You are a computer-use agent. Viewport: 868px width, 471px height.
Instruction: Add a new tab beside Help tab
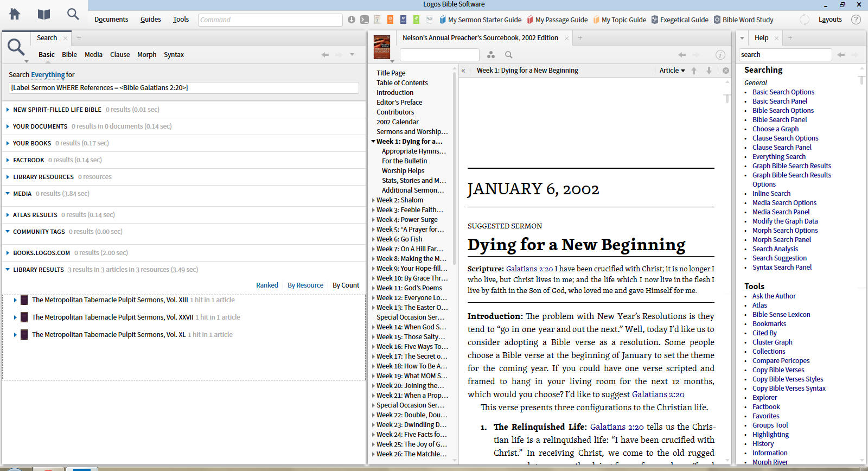click(790, 38)
